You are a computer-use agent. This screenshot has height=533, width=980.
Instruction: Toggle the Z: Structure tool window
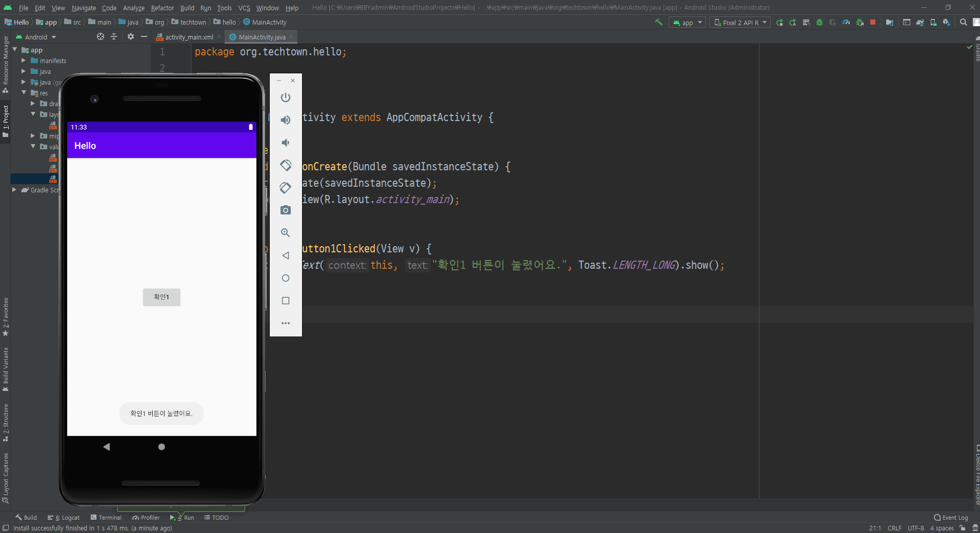point(6,423)
